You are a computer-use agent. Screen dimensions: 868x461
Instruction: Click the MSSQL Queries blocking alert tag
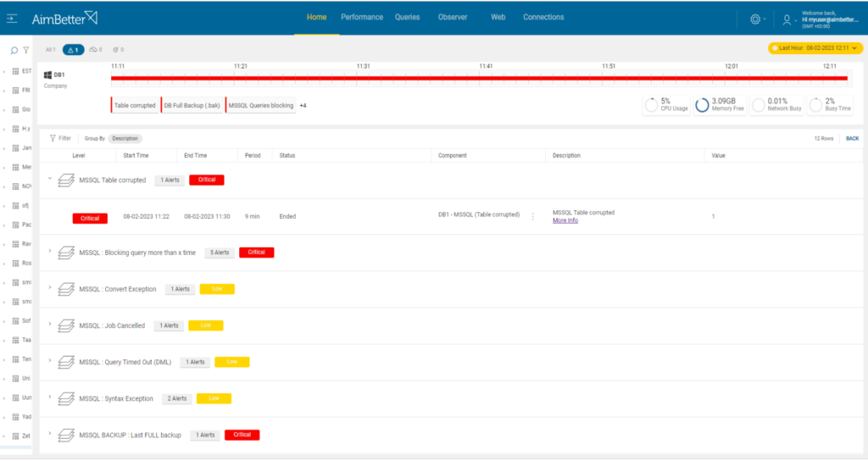point(261,105)
